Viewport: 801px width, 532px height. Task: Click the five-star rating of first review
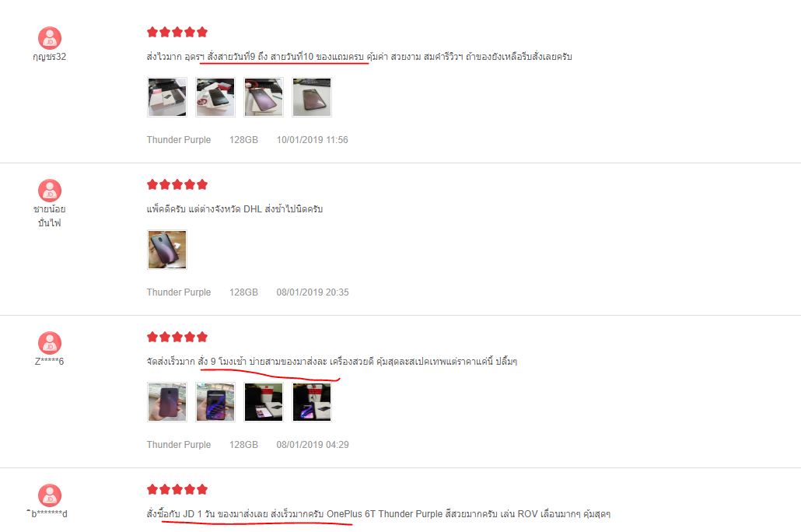click(177, 32)
